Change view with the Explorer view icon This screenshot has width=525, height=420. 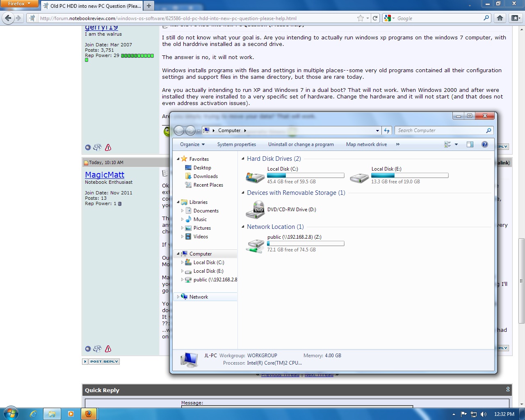click(447, 144)
